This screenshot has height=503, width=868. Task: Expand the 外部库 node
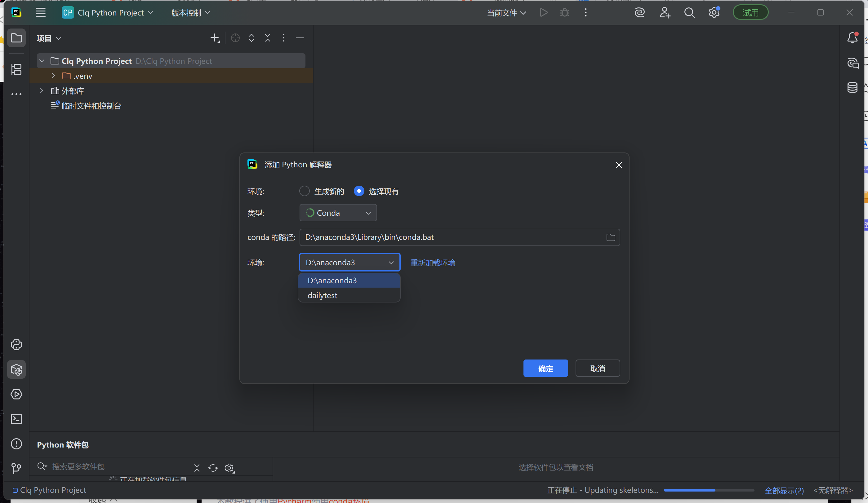42,90
